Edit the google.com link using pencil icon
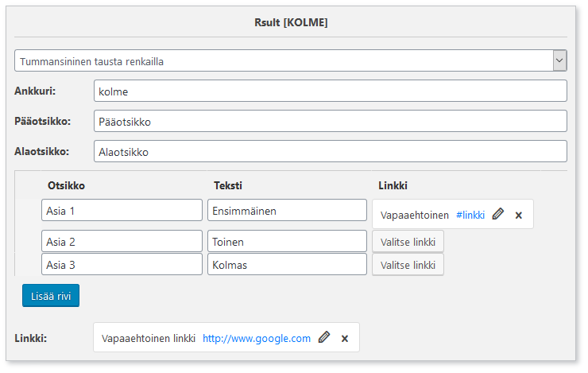588x373 pixels. click(x=324, y=337)
